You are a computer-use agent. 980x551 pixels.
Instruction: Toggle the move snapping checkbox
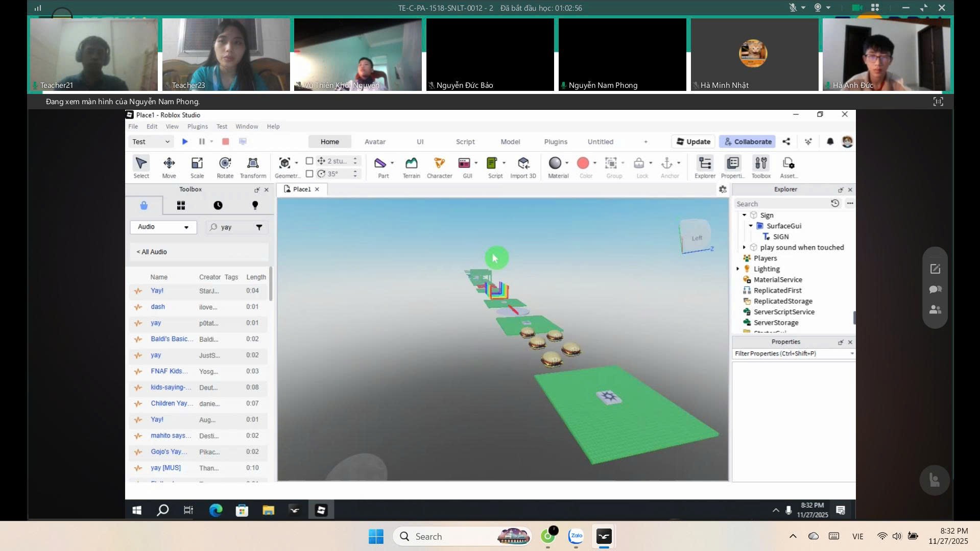tap(309, 161)
